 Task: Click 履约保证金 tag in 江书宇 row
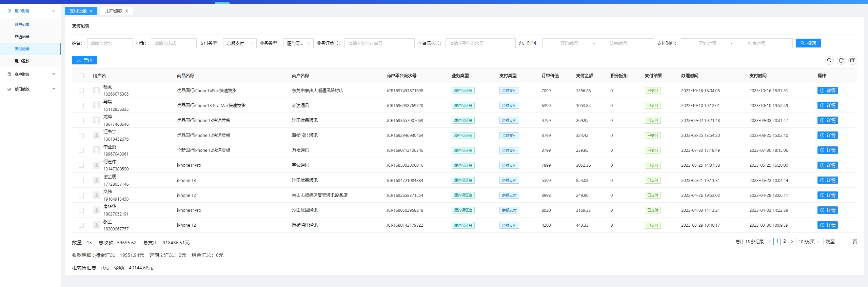pos(463,136)
